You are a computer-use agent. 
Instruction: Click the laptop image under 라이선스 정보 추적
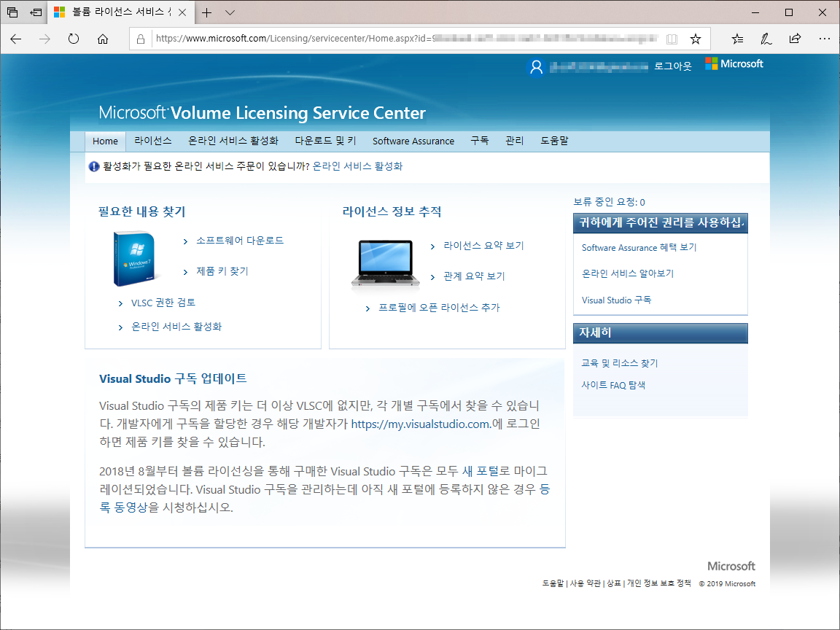[385, 265]
